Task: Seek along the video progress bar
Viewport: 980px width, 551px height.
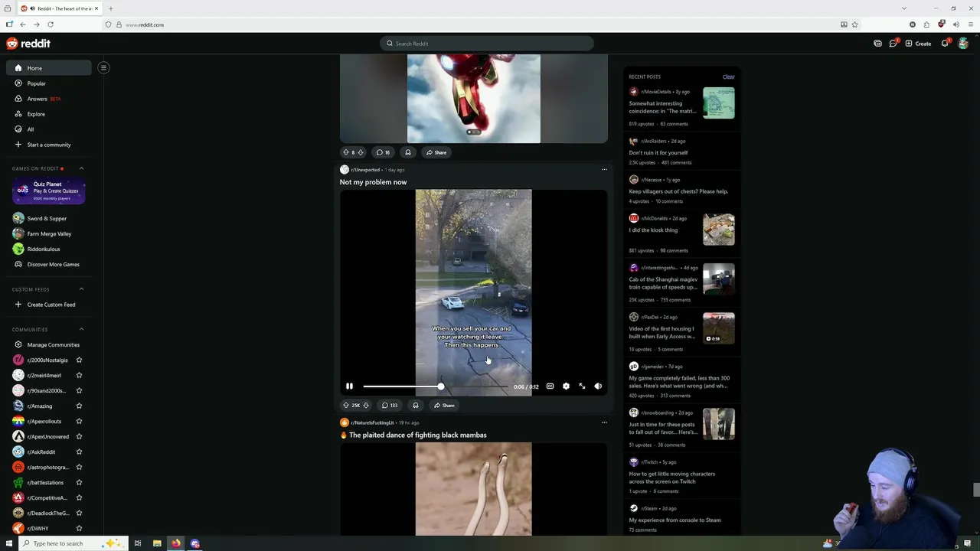Action: [x=435, y=386]
